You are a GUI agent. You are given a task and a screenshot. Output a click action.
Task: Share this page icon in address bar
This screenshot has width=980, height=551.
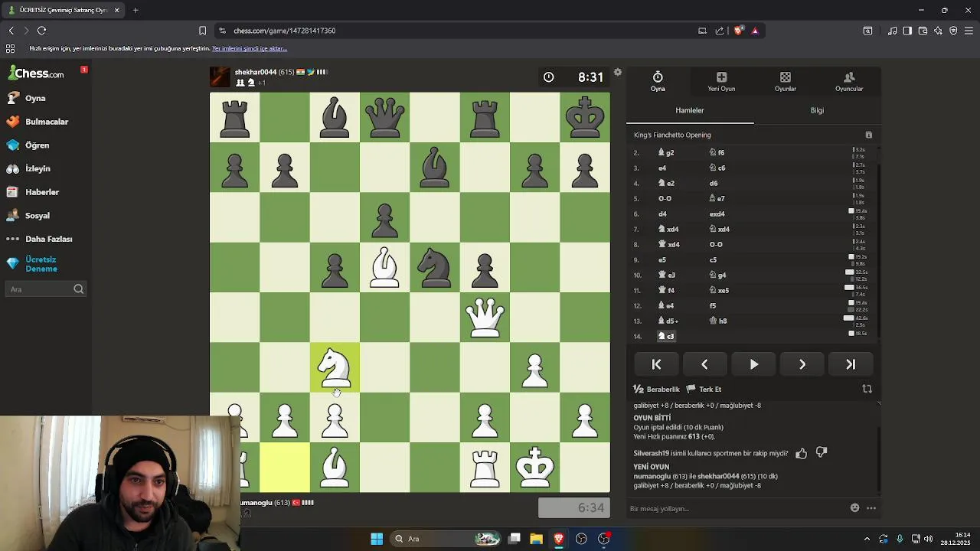pos(720,31)
